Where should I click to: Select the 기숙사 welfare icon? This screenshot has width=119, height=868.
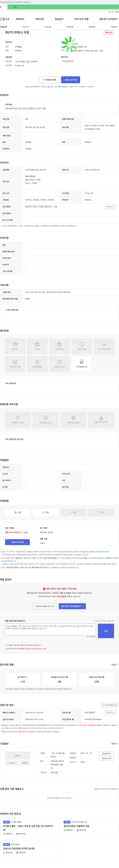(x=37, y=346)
